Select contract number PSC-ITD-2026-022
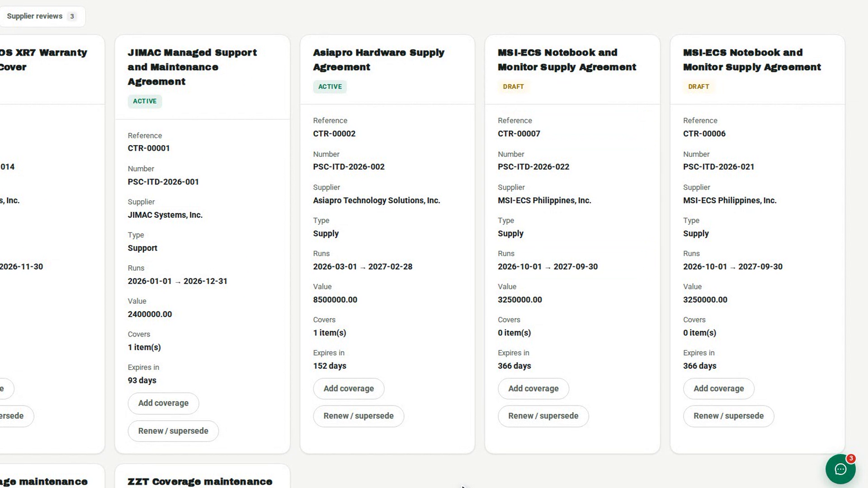 point(533,167)
